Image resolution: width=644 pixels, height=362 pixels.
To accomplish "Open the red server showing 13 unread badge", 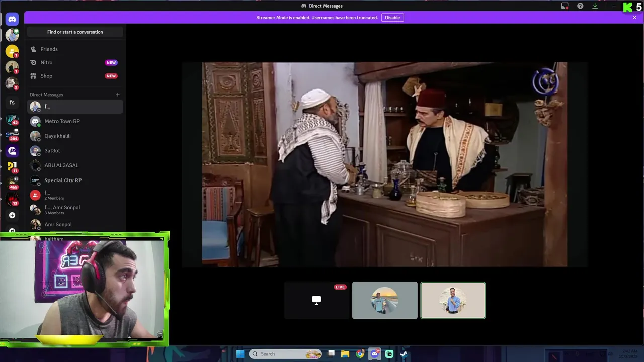I will pos(12,199).
